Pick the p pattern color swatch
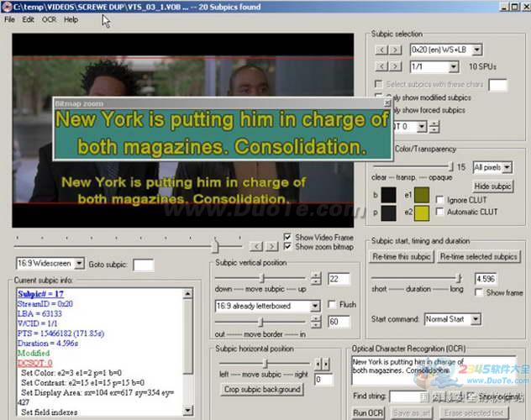 point(388,213)
